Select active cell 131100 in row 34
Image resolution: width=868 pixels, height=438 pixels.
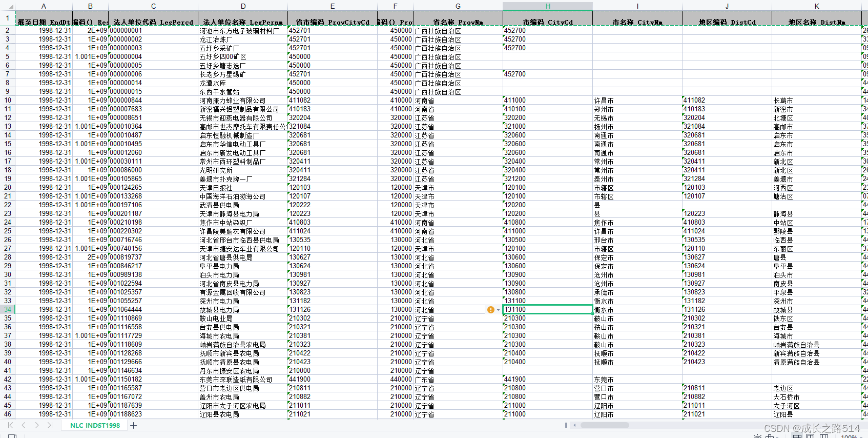click(x=548, y=310)
